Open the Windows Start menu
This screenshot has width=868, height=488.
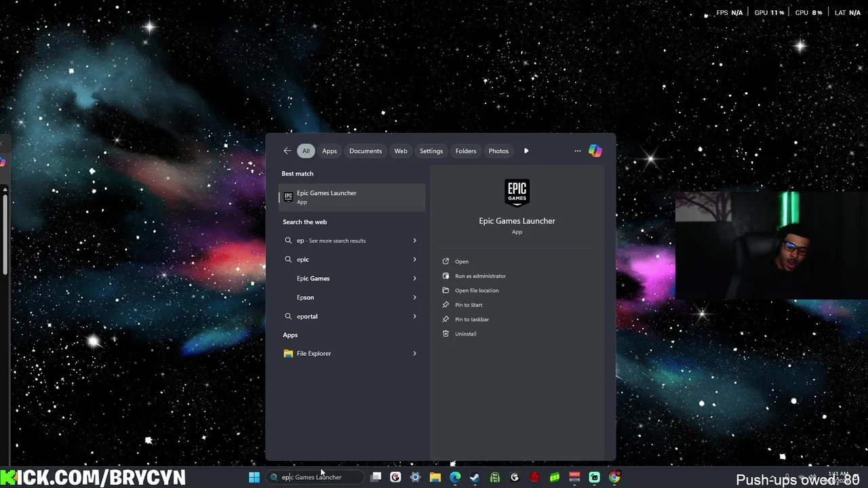pos(254,477)
